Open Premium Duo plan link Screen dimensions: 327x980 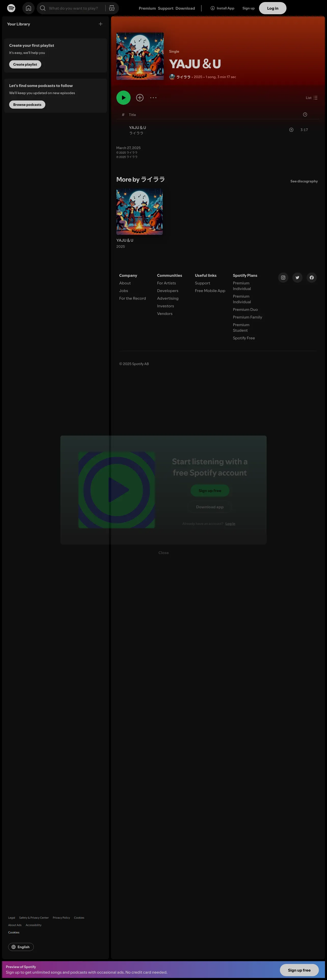pos(245,310)
